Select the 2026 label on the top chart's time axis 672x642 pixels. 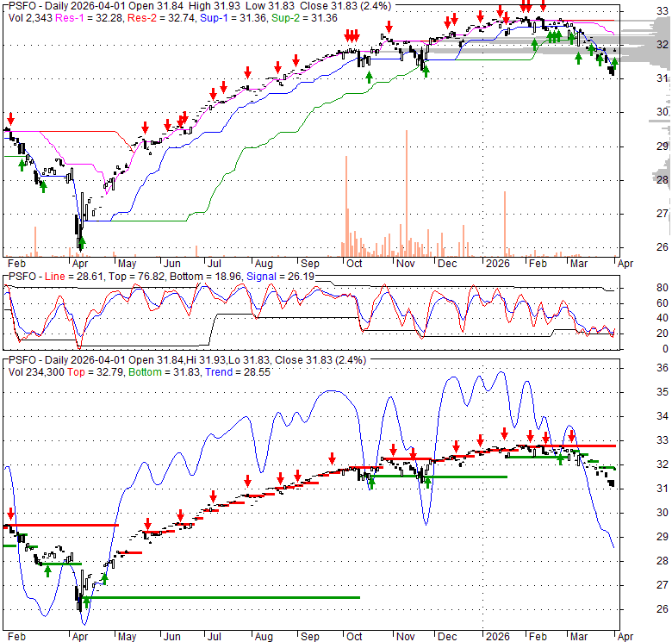click(x=497, y=264)
